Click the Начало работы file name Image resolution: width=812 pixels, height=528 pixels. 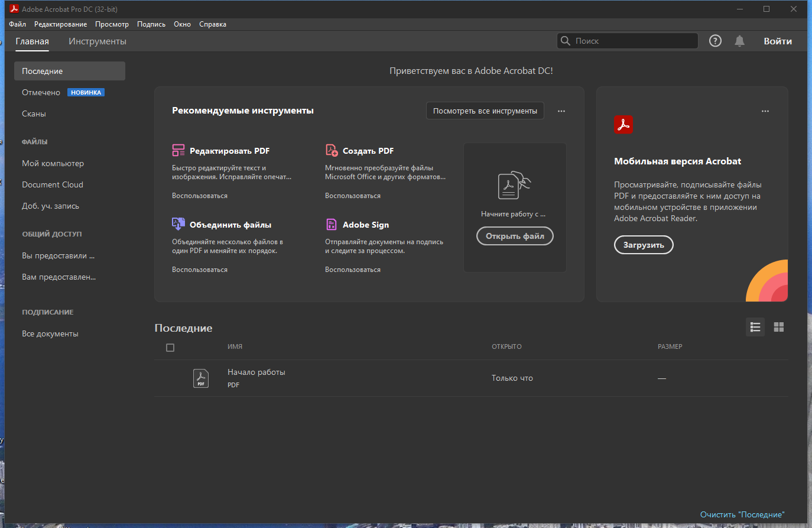click(256, 372)
